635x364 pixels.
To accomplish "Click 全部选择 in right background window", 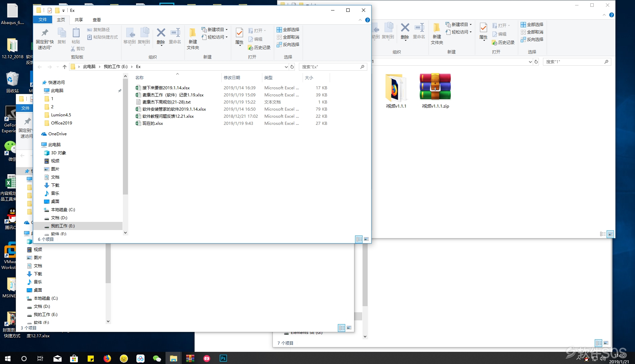I will pyautogui.click(x=532, y=25).
